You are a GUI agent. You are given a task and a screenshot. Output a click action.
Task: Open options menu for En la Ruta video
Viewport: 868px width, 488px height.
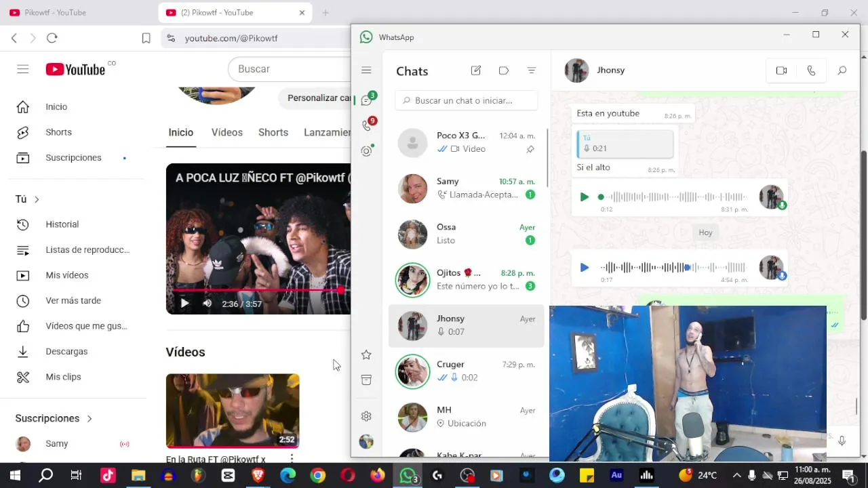[292, 459]
